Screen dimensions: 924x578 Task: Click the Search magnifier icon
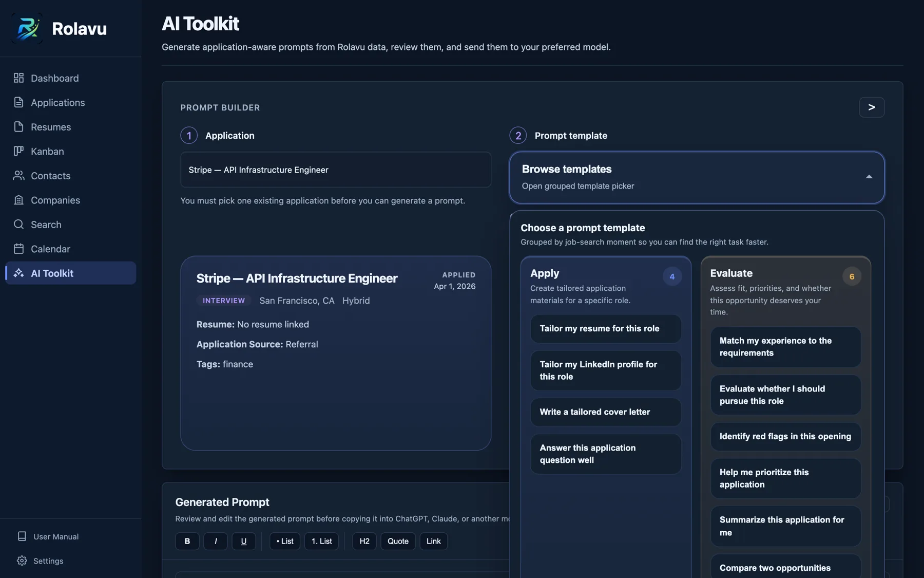coord(18,225)
